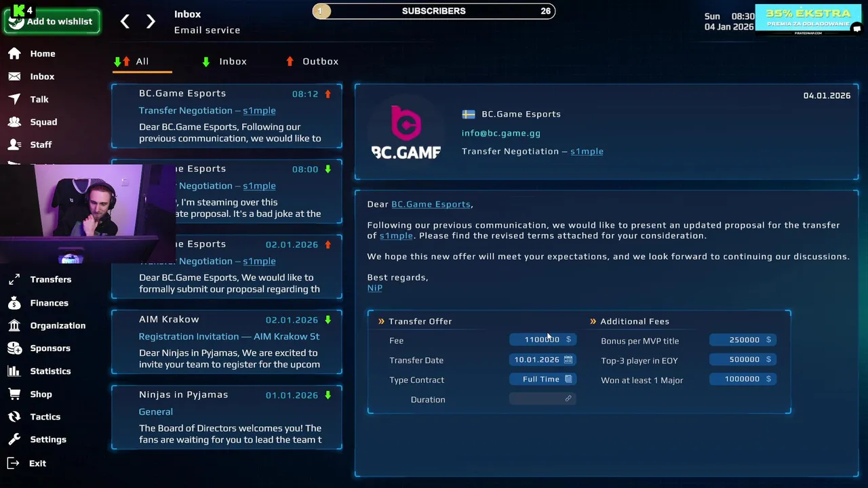Image resolution: width=868 pixels, height=488 pixels.
Task: Open AIM Krakow Registration Invitation email
Action: pyautogui.click(x=227, y=342)
